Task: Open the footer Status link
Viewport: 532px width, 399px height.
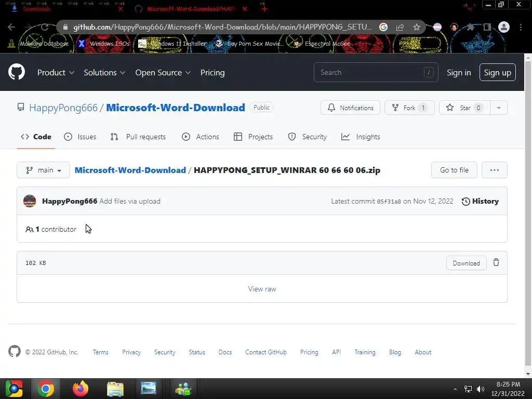Action: [197, 352]
